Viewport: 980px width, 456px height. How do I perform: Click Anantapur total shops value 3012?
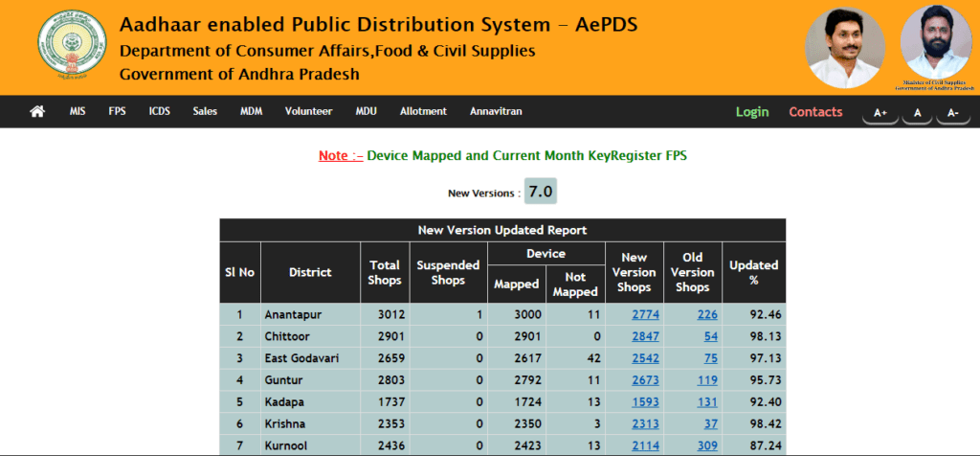tap(391, 314)
